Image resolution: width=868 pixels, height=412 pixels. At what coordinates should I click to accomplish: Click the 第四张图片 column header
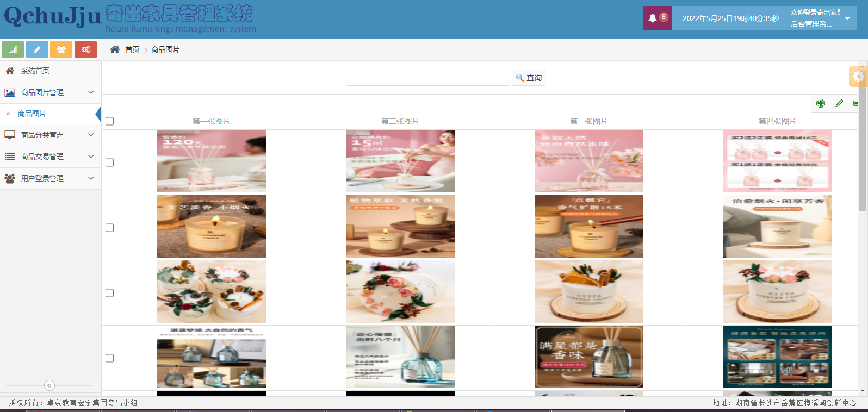point(778,121)
